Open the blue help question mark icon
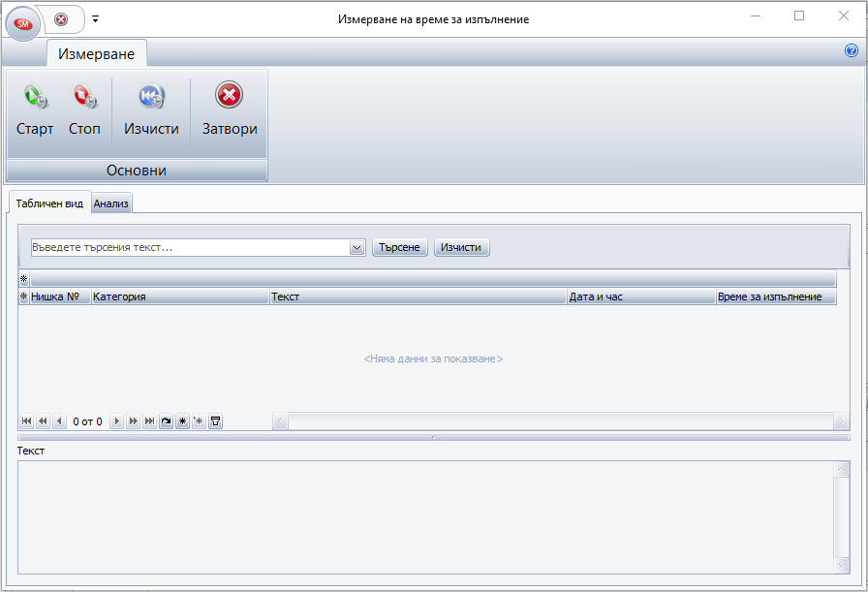This screenshot has height=592, width=868. point(852,50)
